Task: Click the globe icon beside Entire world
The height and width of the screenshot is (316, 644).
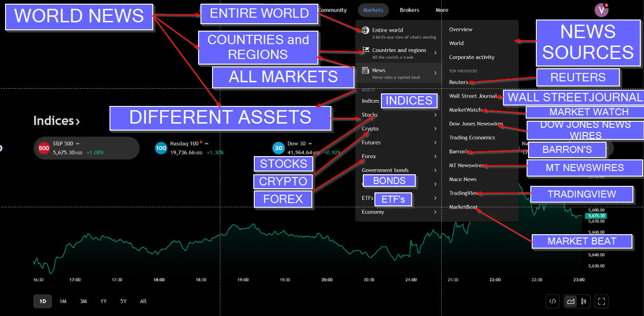Action: [x=365, y=31]
